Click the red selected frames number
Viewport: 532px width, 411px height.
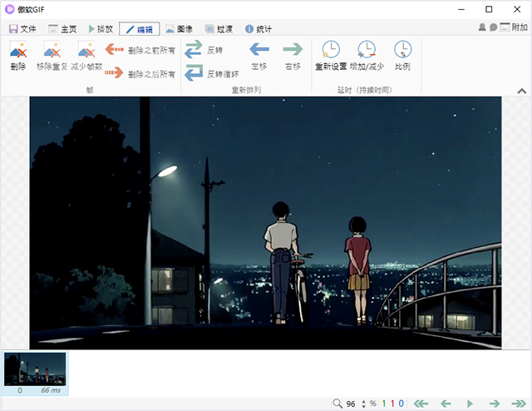point(392,404)
